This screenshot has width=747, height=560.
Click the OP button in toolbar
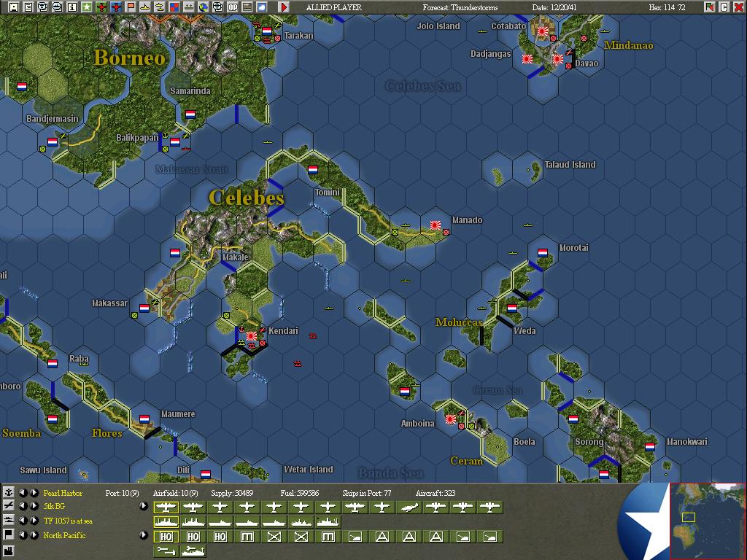[233, 7]
